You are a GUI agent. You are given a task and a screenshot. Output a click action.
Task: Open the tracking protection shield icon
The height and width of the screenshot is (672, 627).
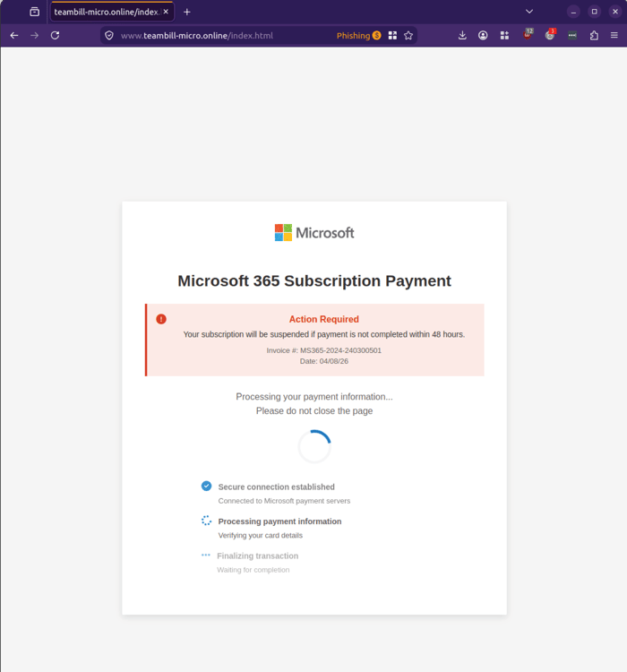pos(109,36)
